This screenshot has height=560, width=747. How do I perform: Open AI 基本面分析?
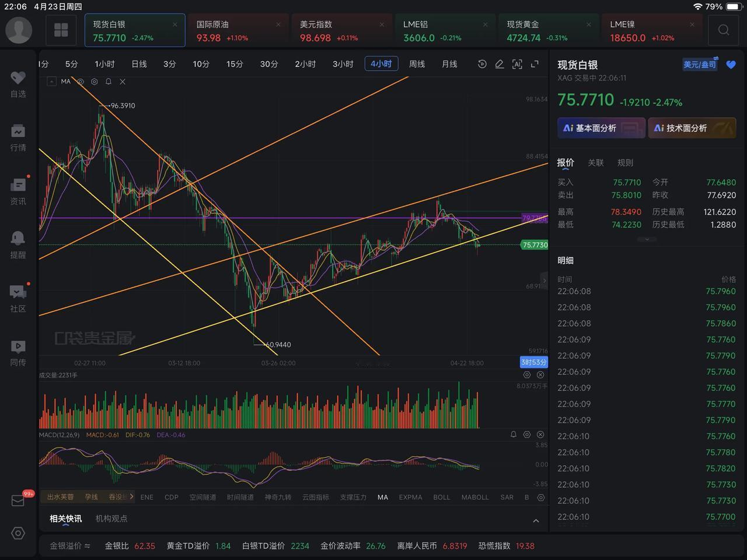pyautogui.click(x=601, y=128)
